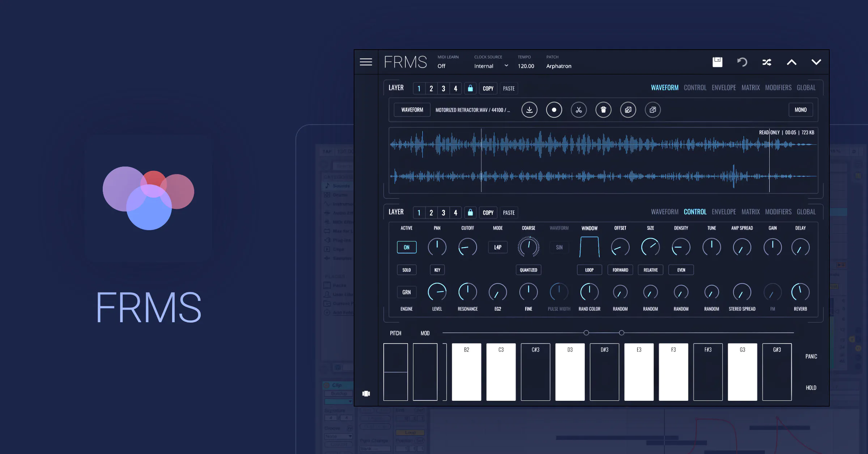This screenshot has height=454, width=868.
Task: Click the PITCH wheel strip
Action: point(395,372)
